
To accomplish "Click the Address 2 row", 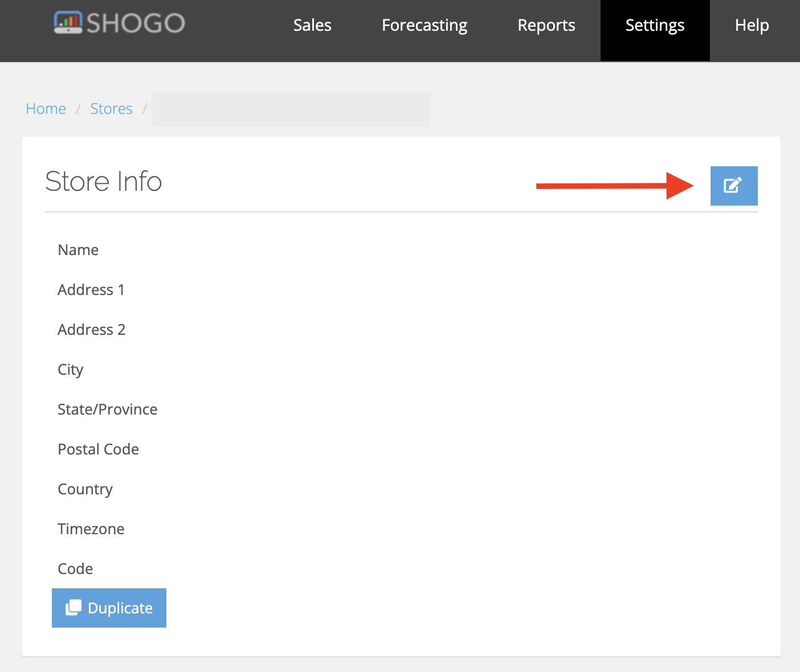I will (x=91, y=329).
